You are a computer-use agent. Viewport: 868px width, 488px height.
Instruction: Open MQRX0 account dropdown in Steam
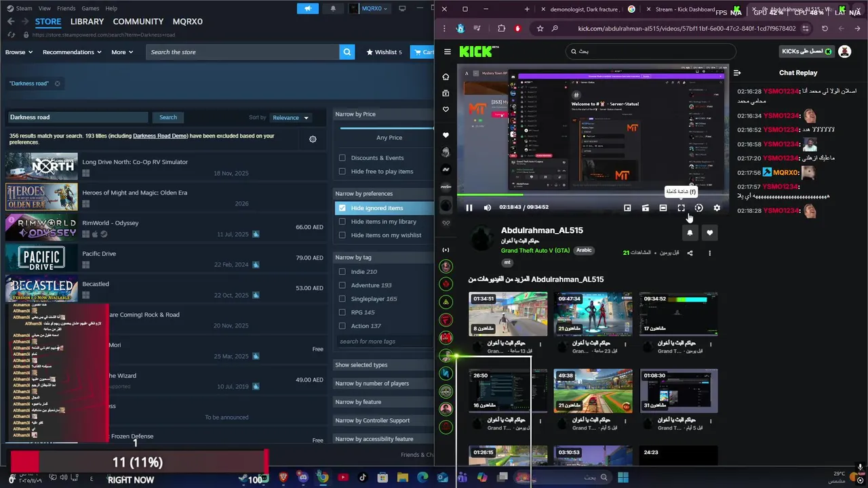coord(370,9)
